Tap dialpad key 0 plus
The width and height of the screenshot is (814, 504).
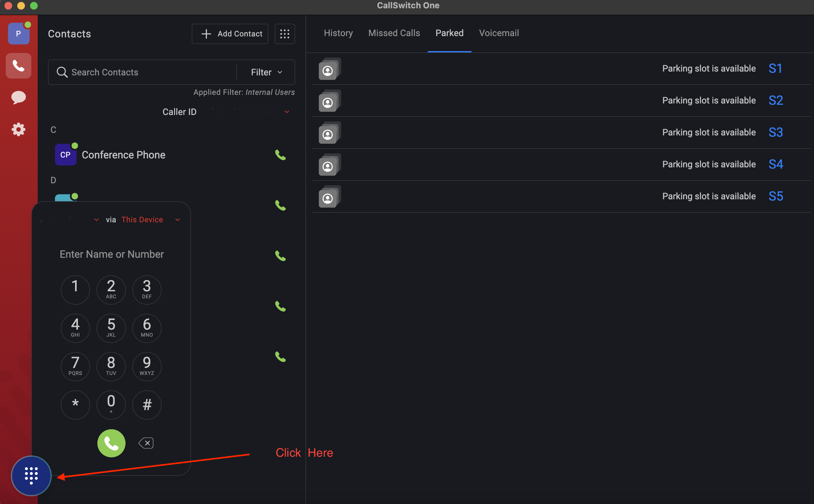point(111,405)
